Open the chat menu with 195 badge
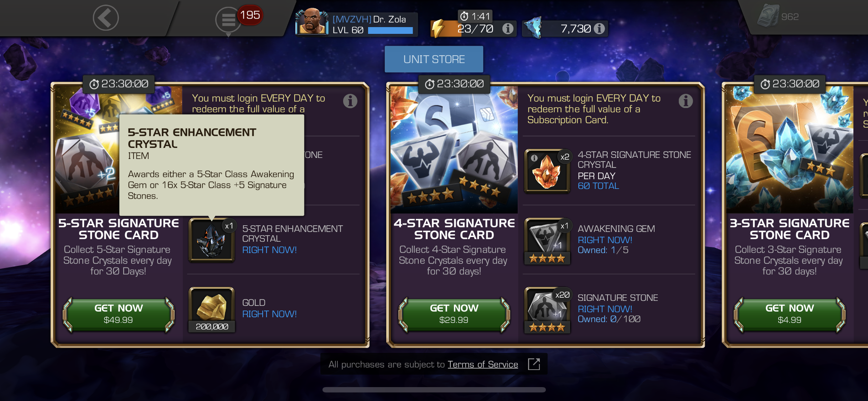 point(228,20)
